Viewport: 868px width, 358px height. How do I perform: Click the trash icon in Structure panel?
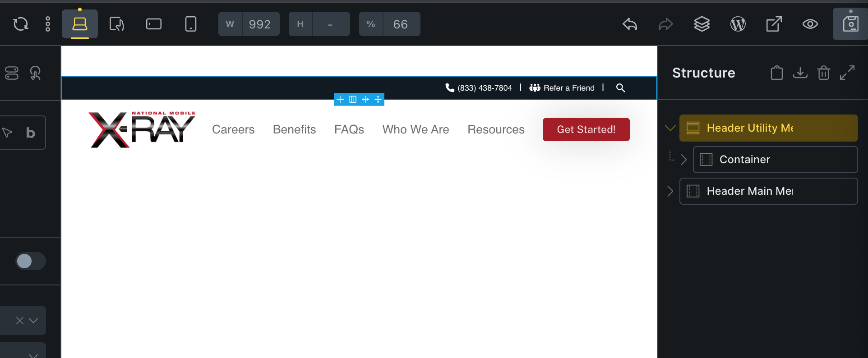point(824,73)
